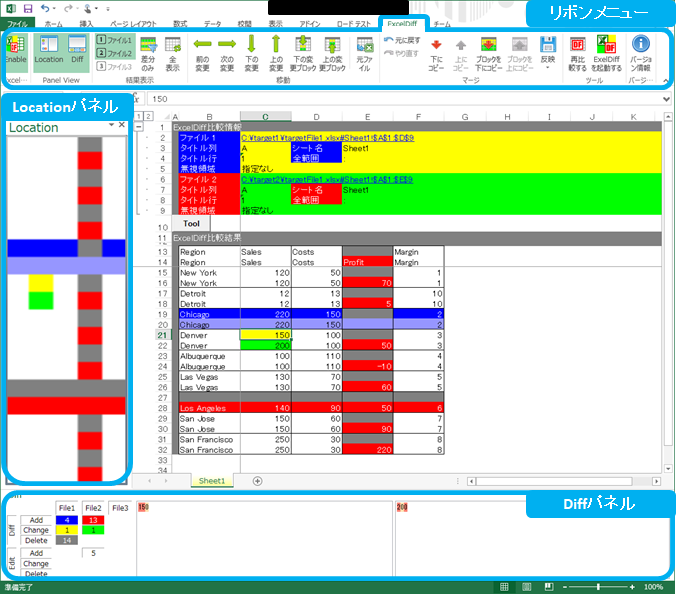Viewport: 676px width, 594px height.
Task: Switch to the ホーム ribbon tab
Action: click(53, 24)
